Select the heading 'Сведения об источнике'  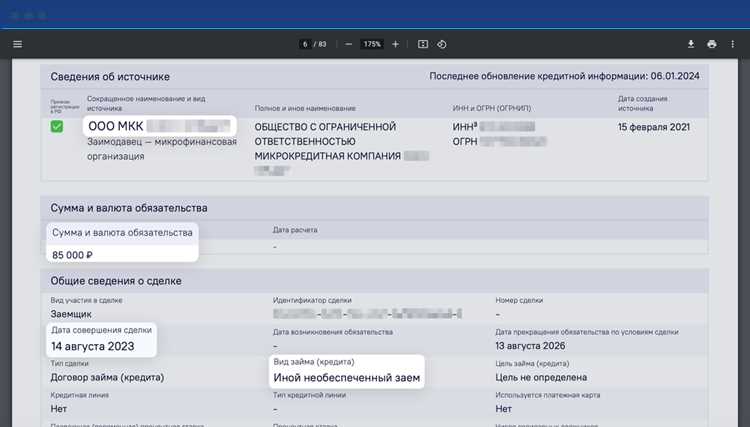[110, 77]
